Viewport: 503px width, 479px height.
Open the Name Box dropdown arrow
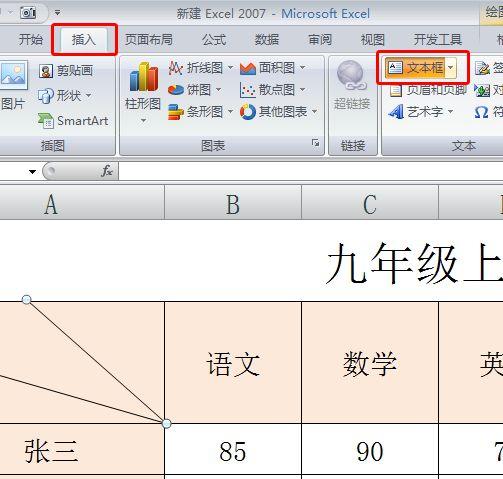[x=32, y=172]
